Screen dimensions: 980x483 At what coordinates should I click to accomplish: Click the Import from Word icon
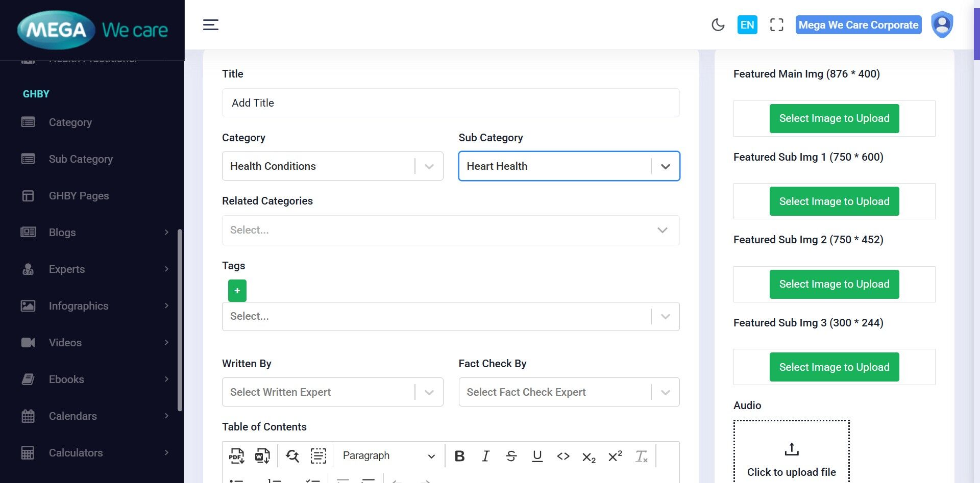pyautogui.click(x=262, y=456)
